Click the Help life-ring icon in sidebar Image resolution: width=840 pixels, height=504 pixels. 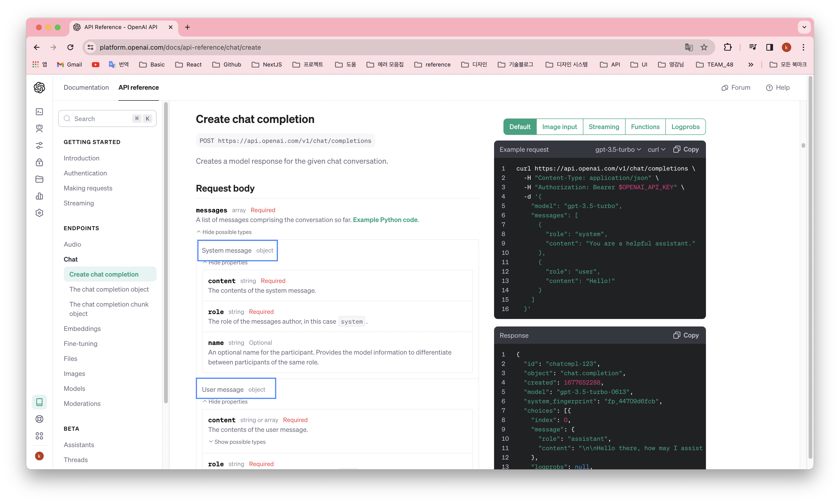click(x=39, y=419)
